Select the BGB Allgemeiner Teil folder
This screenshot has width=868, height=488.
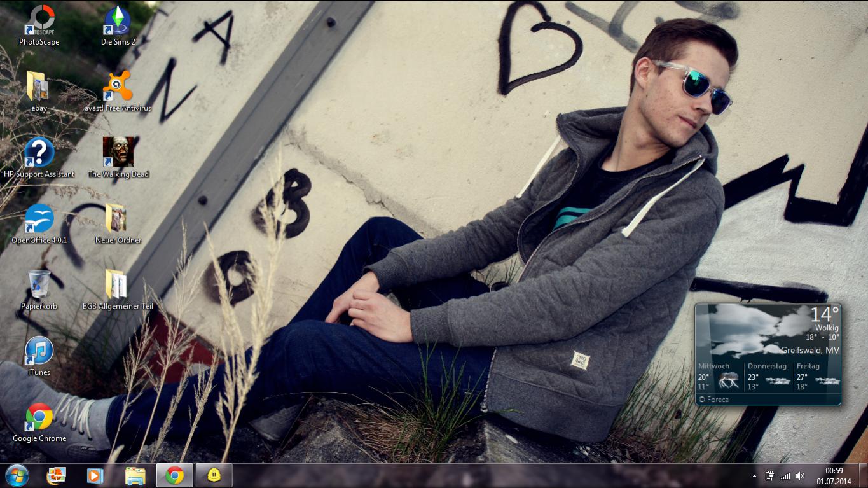click(x=116, y=284)
